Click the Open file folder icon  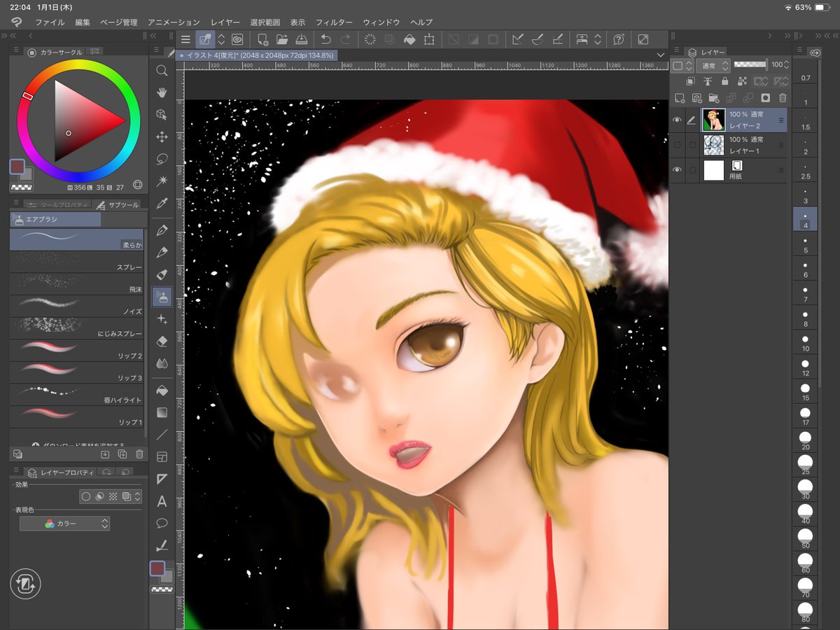[282, 40]
